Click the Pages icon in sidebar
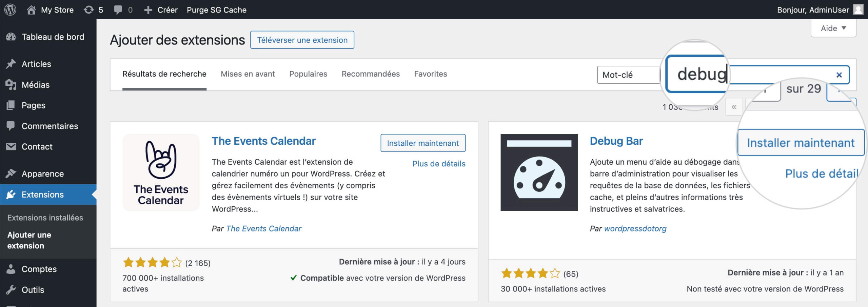 tap(11, 105)
